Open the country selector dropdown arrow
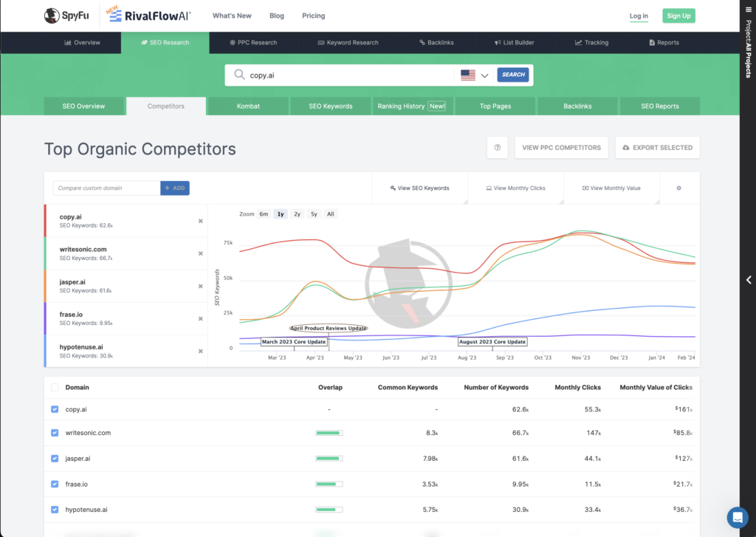The image size is (756, 537). tap(484, 75)
